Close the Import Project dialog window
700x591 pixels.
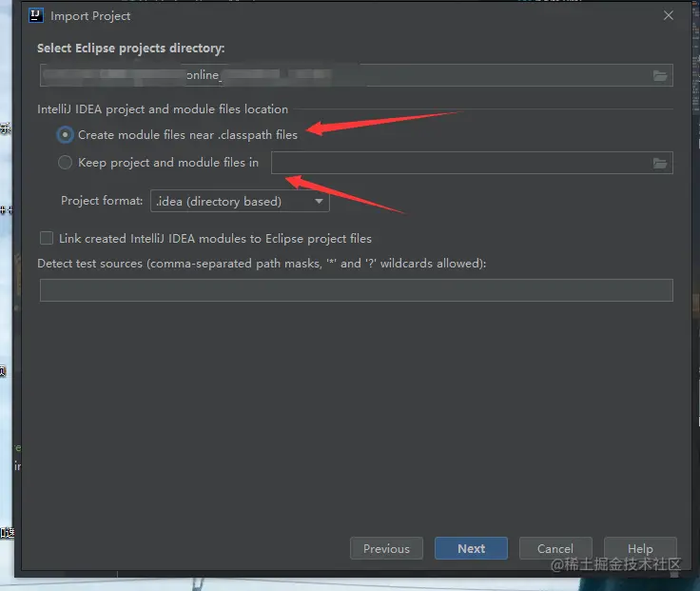(669, 15)
